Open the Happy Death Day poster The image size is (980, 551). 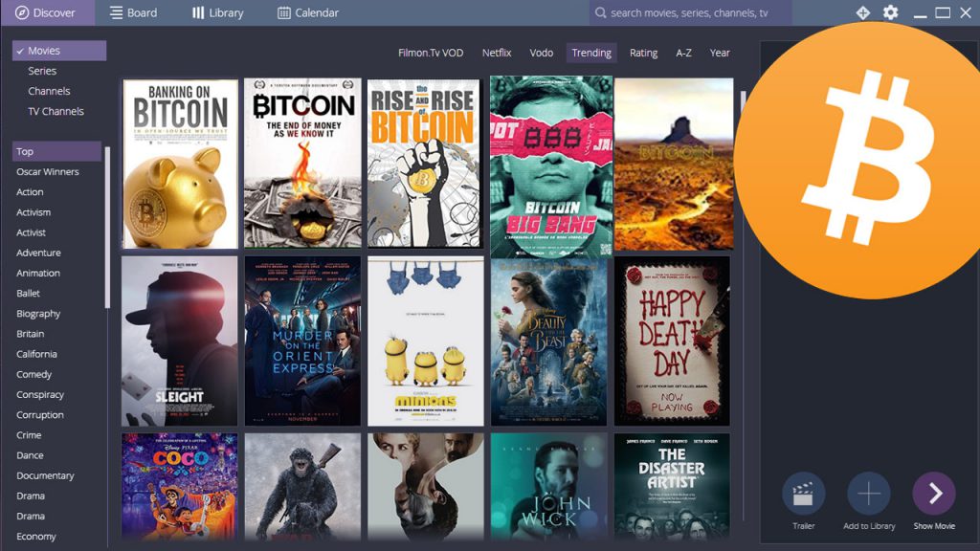(x=672, y=342)
